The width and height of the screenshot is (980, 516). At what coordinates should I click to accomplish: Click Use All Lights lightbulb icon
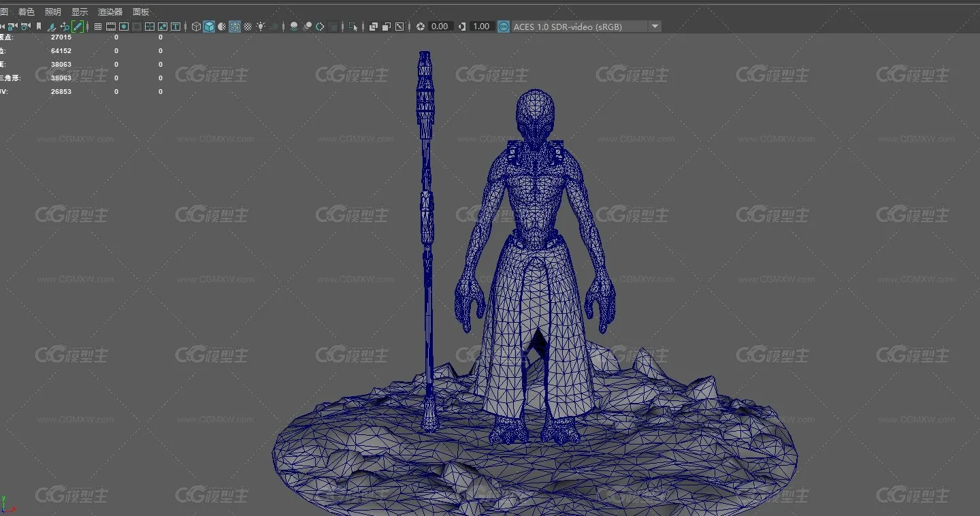click(x=261, y=27)
